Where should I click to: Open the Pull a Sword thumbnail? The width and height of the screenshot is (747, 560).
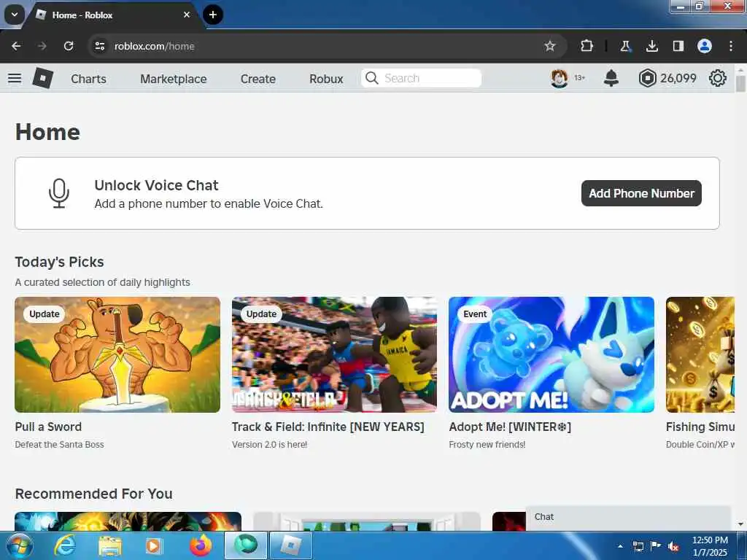pyautogui.click(x=117, y=355)
